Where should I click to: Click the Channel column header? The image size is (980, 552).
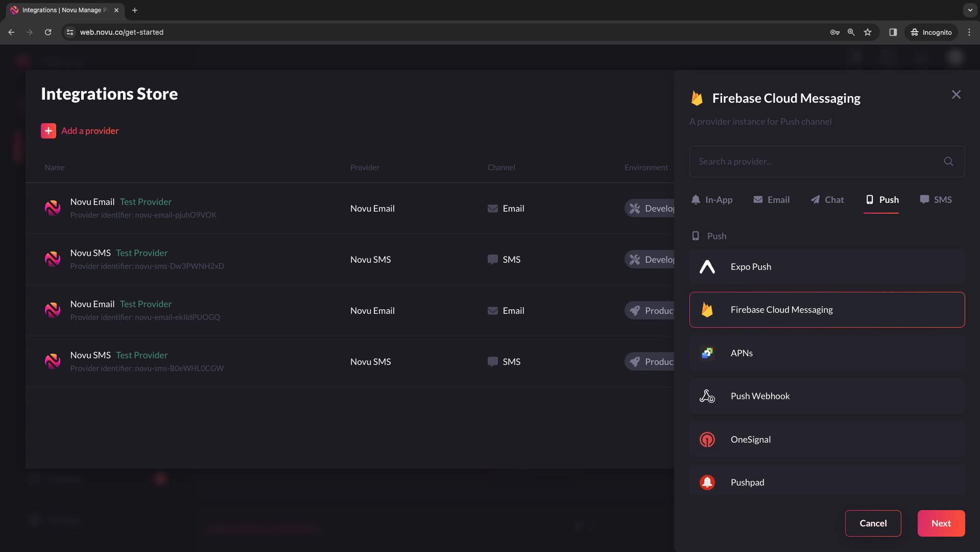click(x=501, y=168)
